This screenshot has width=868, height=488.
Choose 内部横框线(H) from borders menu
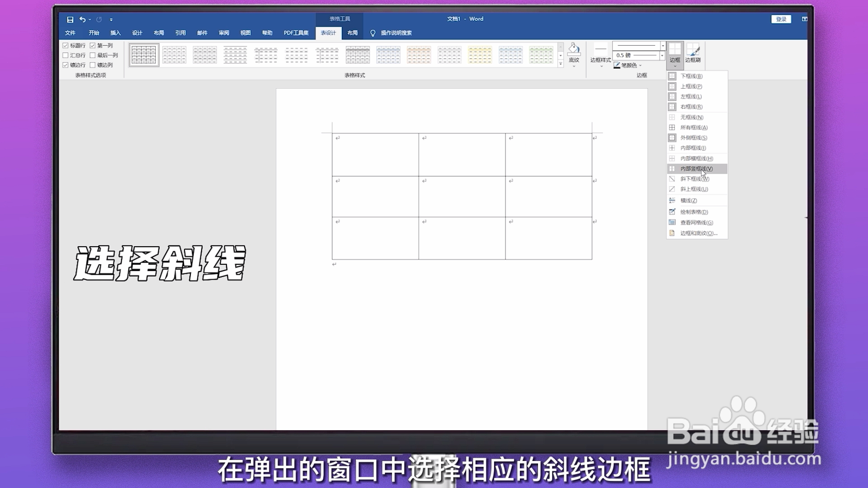click(697, 158)
